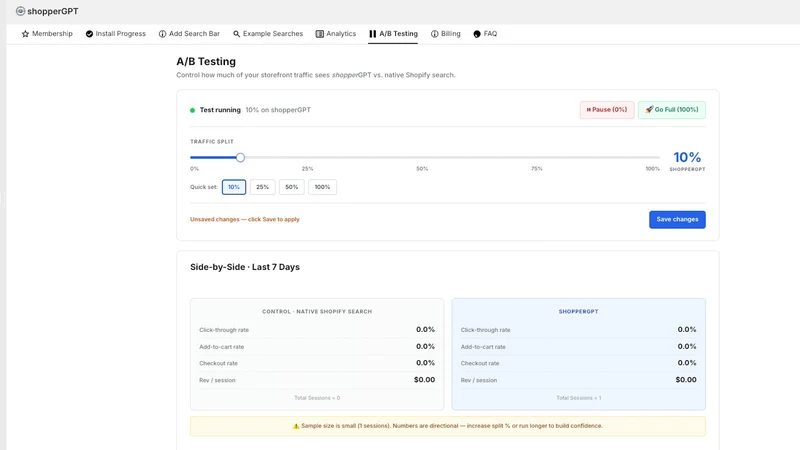
Task: Click Add-to-cart rate label in shopperGPT card
Action: 483,347
